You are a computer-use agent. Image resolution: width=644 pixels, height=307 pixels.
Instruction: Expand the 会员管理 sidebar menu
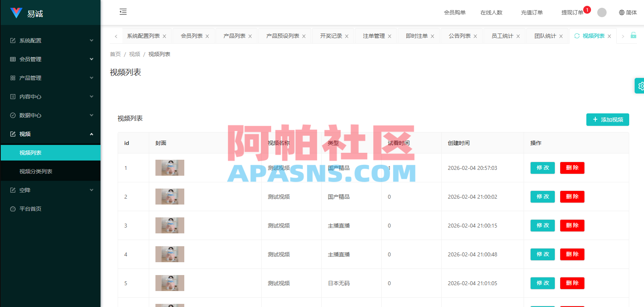(51, 59)
